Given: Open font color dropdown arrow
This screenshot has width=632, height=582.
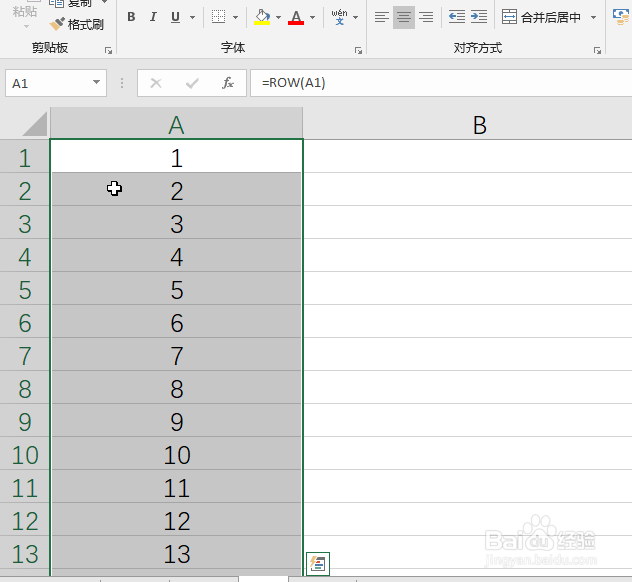Looking at the screenshot, I should tap(312, 17).
